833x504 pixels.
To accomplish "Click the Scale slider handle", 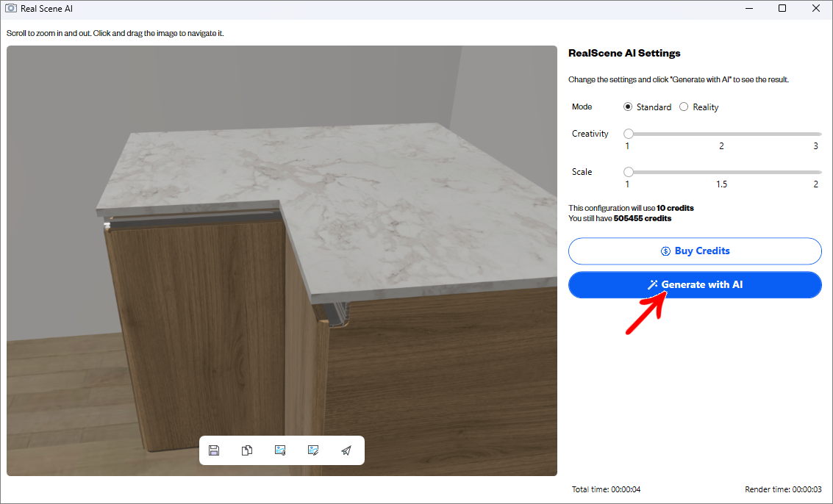I will coord(629,172).
